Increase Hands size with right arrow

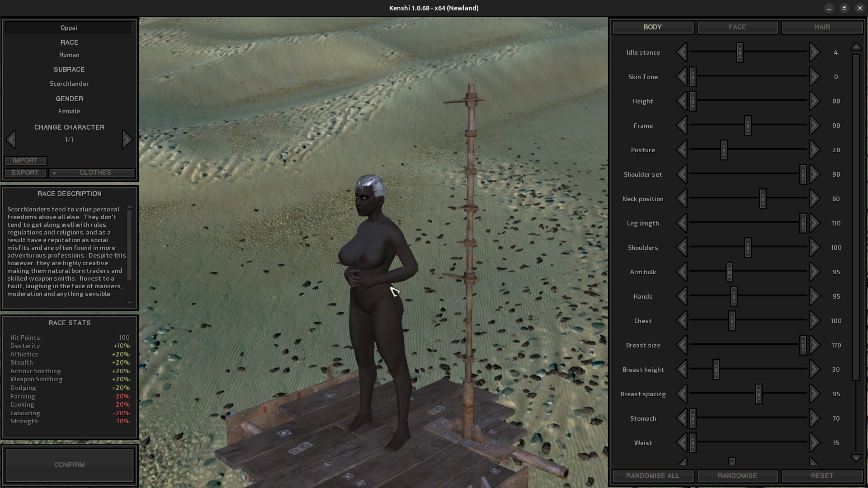pyautogui.click(x=814, y=296)
